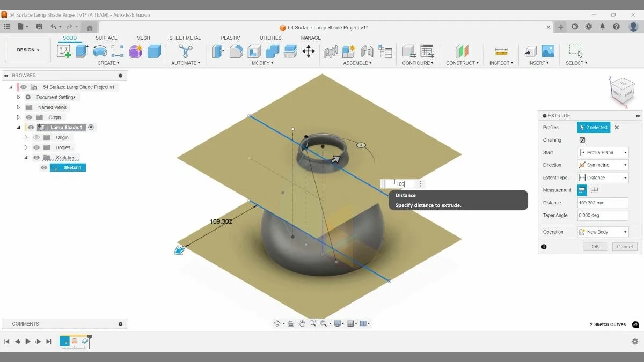The width and height of the screenshot is (644, 362).
Task: Open the Operation dropdown set to New Body
Action: [602, 232]
